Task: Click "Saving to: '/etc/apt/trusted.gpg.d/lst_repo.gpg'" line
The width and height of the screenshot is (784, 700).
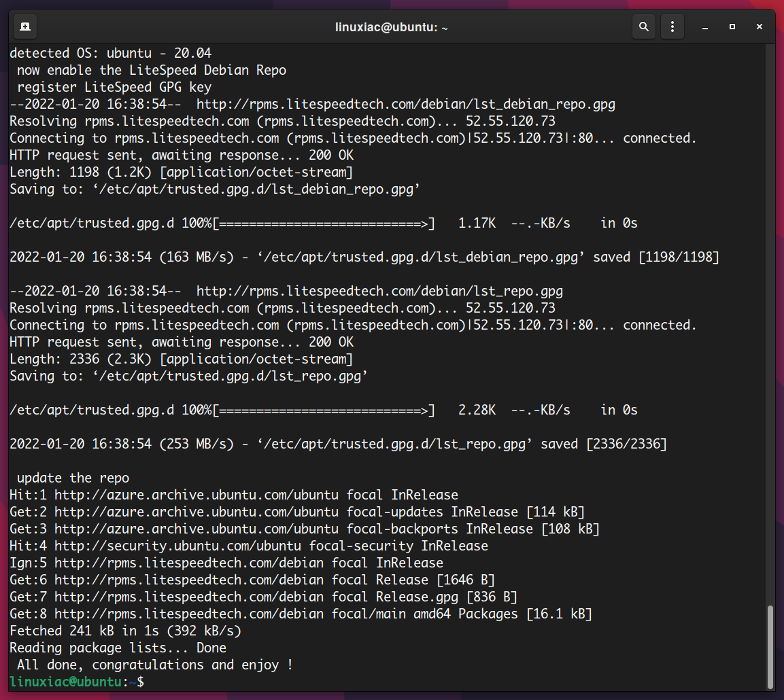Action: coord(188,376)
